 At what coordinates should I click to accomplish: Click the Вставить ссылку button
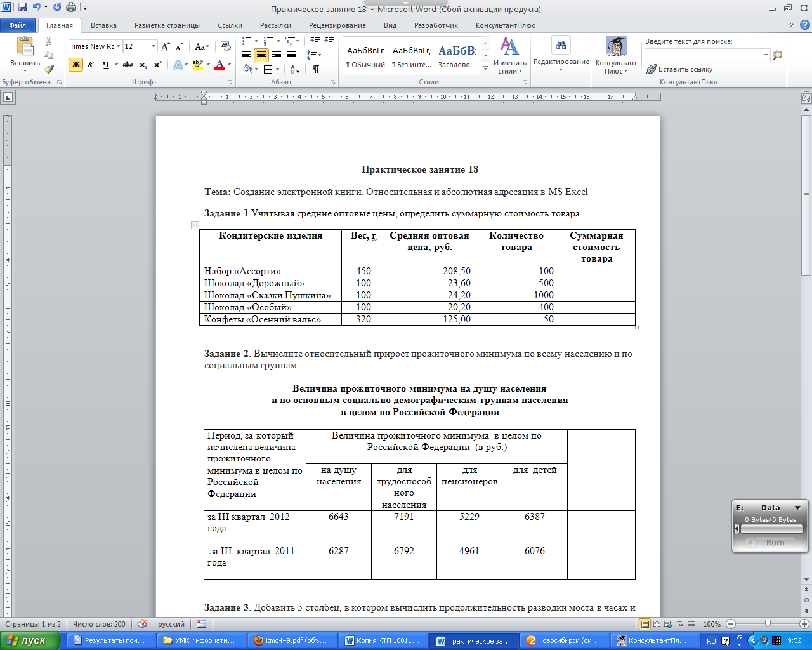(x=679, y=69)
